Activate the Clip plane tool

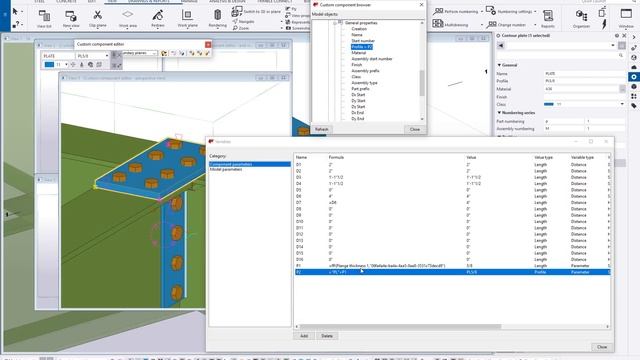click(98, 18)
